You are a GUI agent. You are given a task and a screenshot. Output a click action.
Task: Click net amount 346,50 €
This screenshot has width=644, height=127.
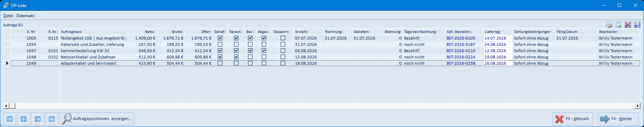coord(147,51)
